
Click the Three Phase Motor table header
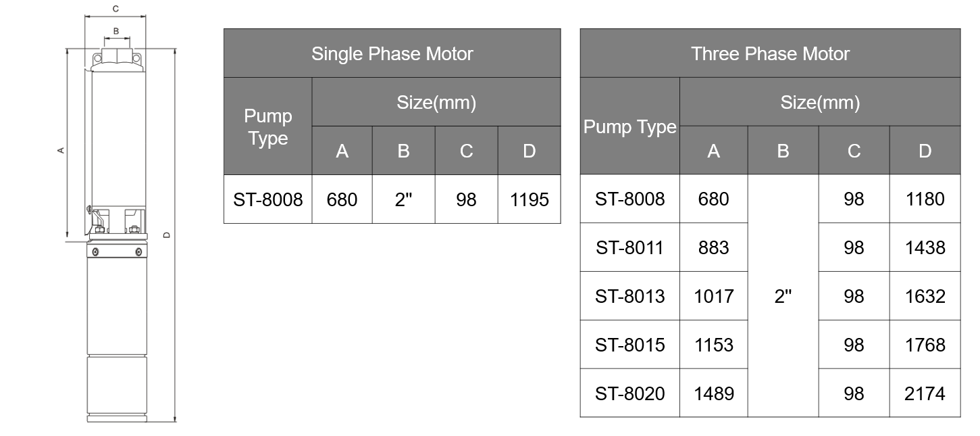(770, 53)
